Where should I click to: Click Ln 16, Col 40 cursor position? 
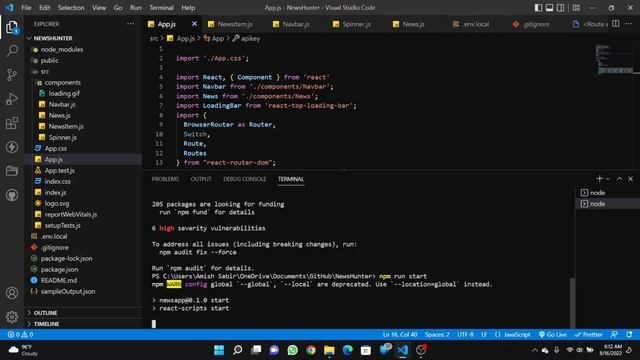(x=400, y=334)
